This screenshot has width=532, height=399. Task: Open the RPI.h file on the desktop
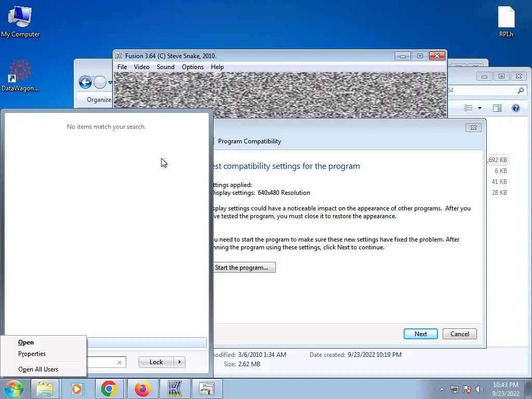click(506, 22)
